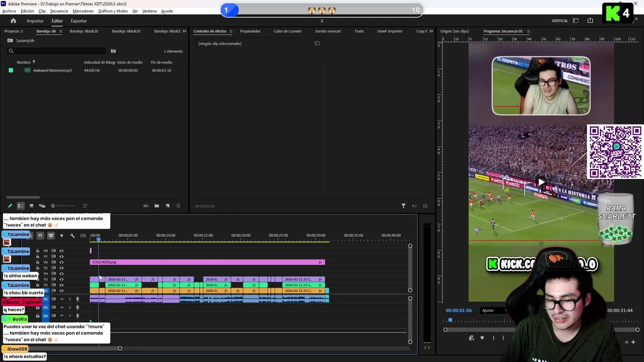Expand Program Monitor button overflow chevrons

(x=627, y=342)
